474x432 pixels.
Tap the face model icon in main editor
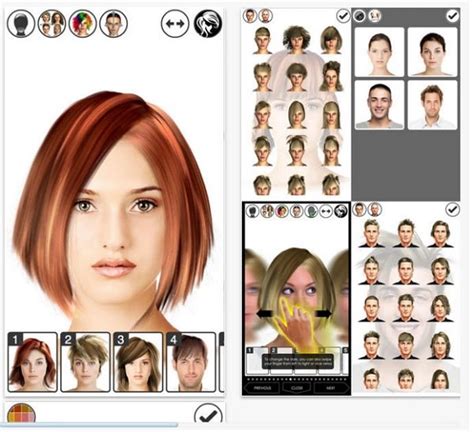tap(114, 23)
